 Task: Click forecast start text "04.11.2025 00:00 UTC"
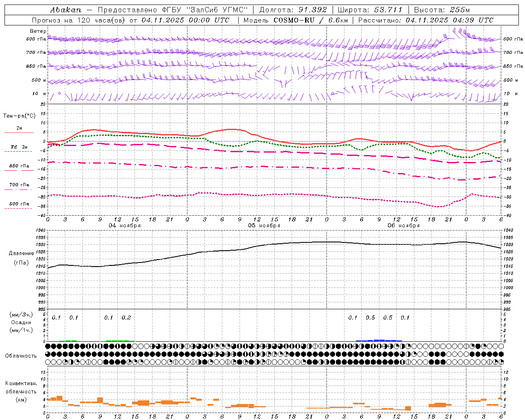185,20
